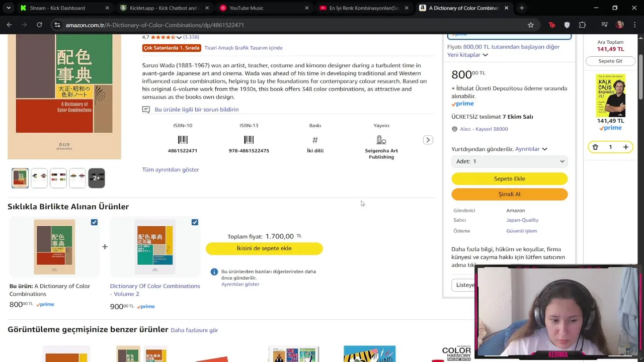Open a new browser tab
This screenshot has height=362, width=644.
[x=522, y=8]
